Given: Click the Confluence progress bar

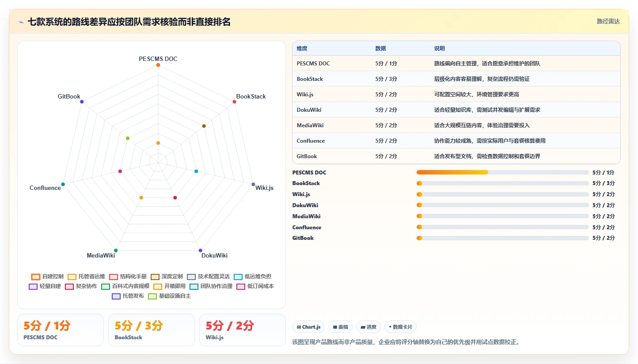Looking at the screenshot, I should (502, 227).
